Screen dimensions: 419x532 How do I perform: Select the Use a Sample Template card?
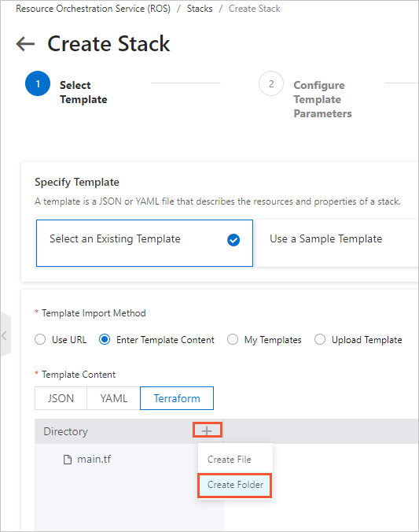point(337,243)
